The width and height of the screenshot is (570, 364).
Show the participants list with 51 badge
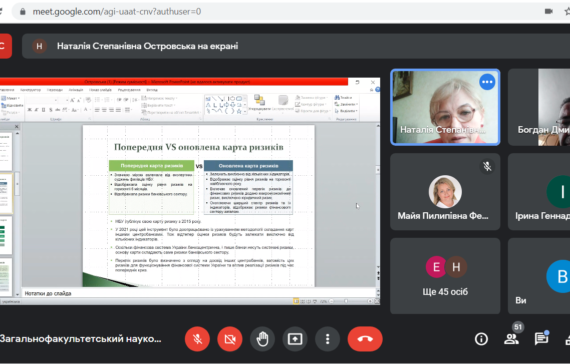pos(512,338)
